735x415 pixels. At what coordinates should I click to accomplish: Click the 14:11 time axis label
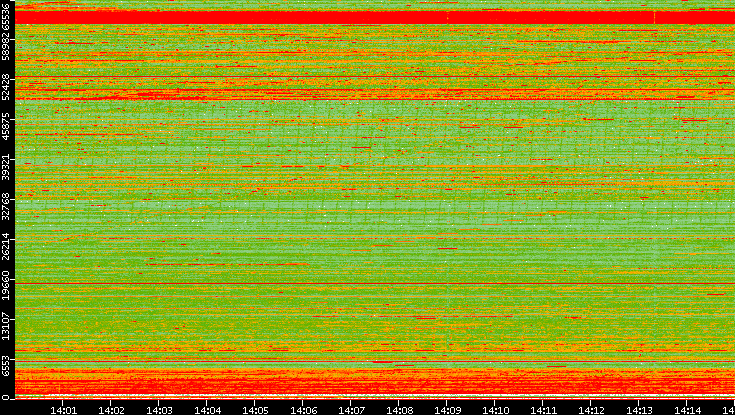point(543,410)
